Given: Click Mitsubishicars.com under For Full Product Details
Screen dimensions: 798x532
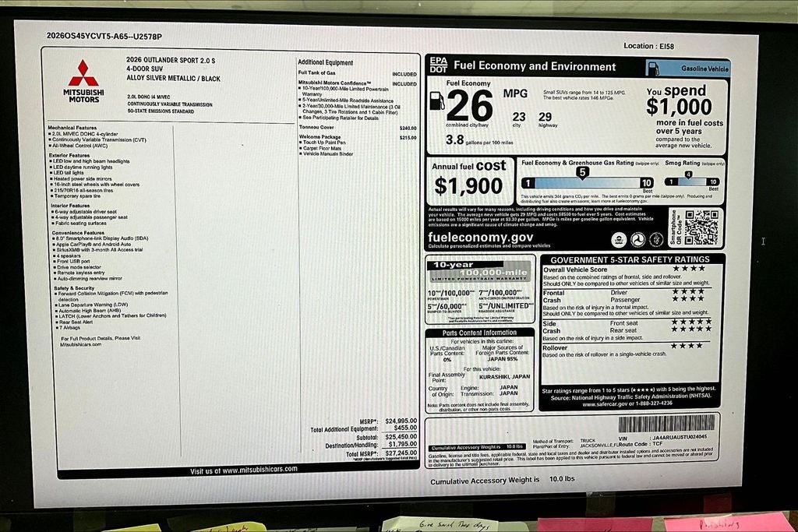Looking at the screenshot, I should 80,344.
